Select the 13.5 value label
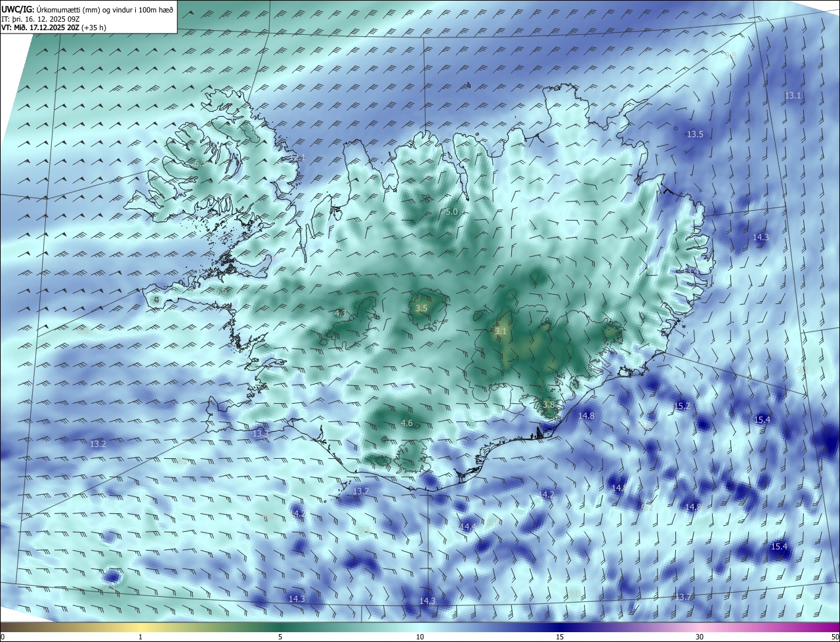The width and height of the screenshot is (840, 642). coord(695,135)
